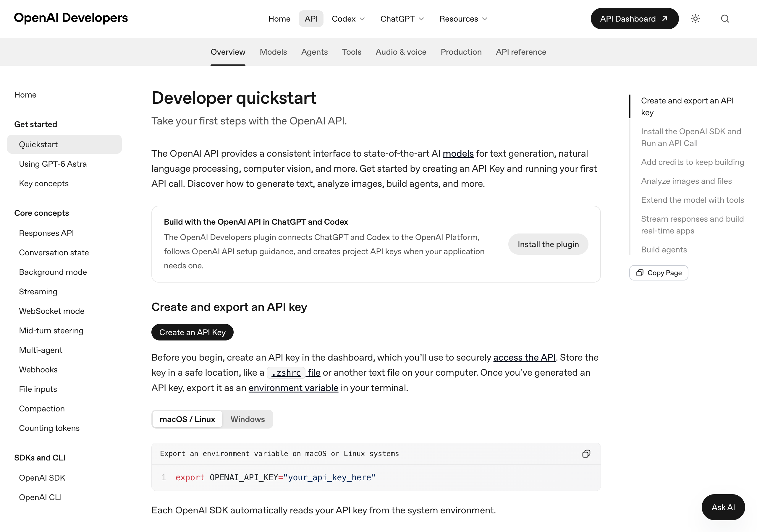
Task: Switch to the Tools tab
Action: (352, 52)
